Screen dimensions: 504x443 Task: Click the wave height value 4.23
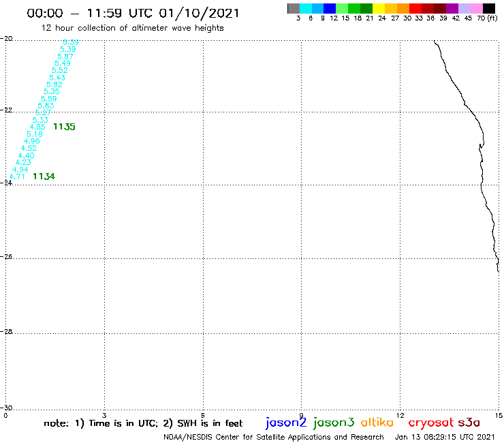click(x=23, y=162)
